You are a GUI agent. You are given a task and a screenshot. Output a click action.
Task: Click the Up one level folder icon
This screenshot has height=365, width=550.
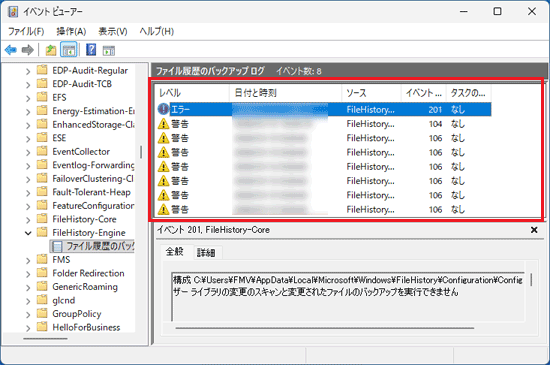coord(51,50)
